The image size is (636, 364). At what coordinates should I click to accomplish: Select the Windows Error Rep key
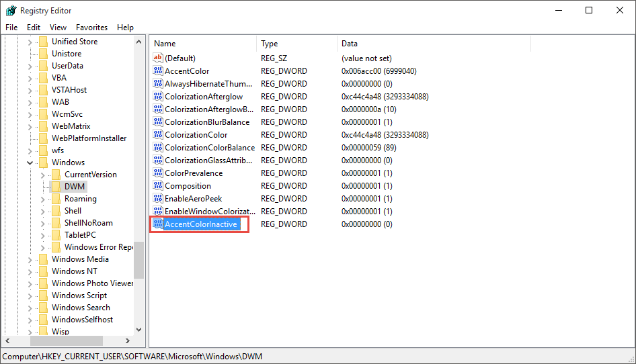99,247
